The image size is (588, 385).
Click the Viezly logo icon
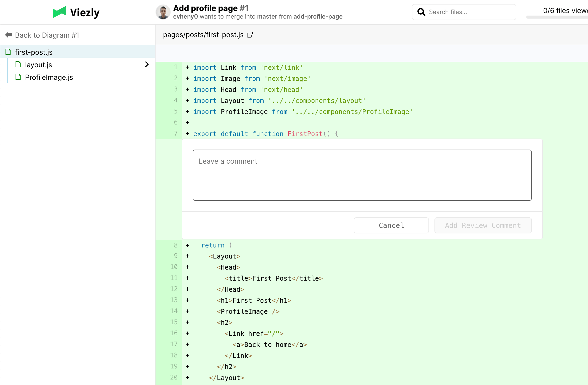tap(59, 12)
